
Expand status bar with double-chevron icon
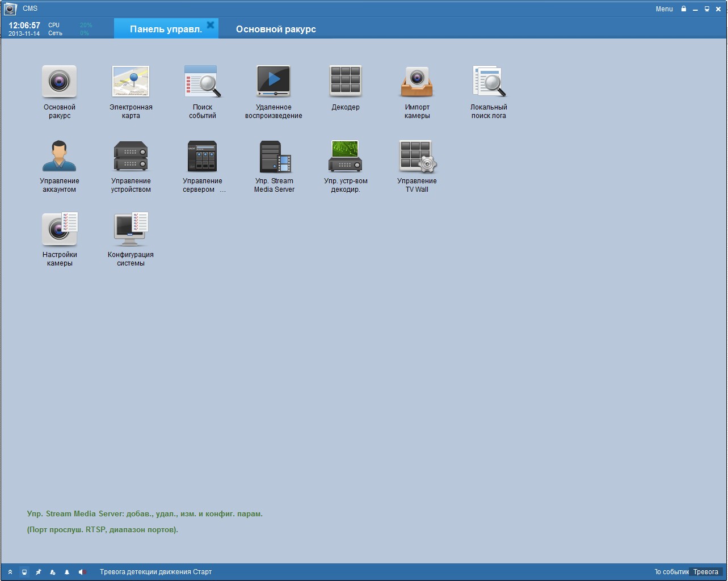point(10,572)
